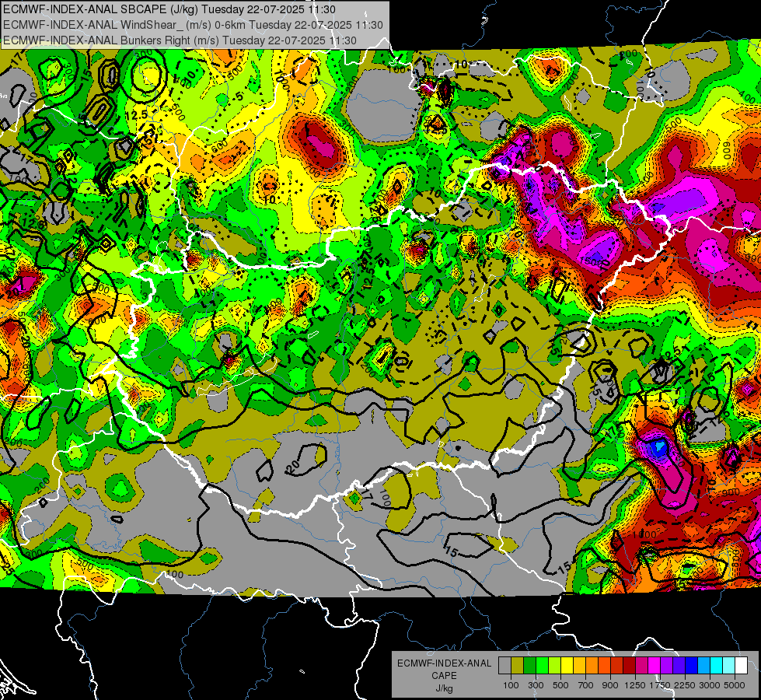Select the orange-red legend swatch before 900
This screenshot has width=761, height=700.
pos(604,666)
